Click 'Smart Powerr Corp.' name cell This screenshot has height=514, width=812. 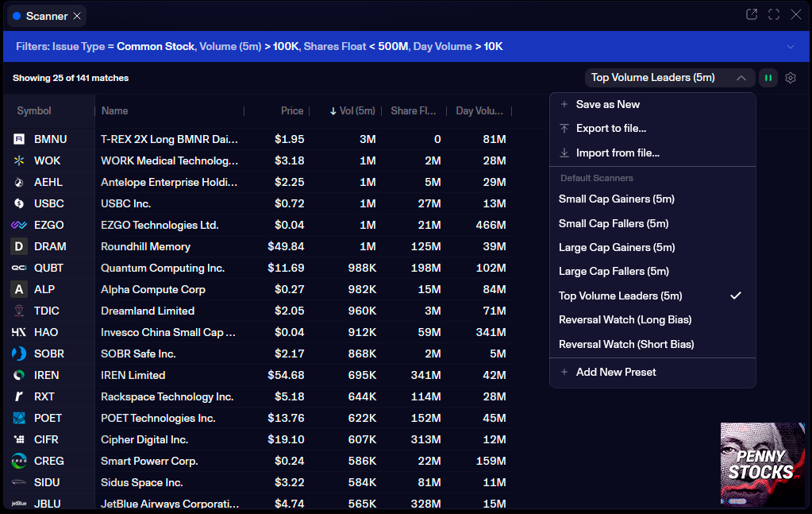[149, 461]
